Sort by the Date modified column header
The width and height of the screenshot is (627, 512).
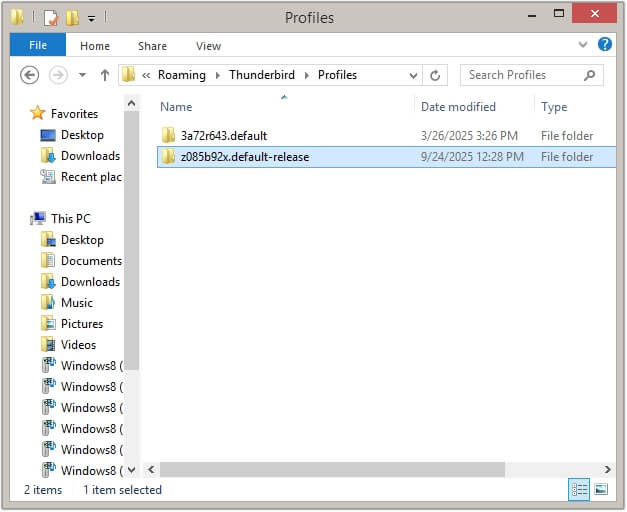[x=458, y=107]
